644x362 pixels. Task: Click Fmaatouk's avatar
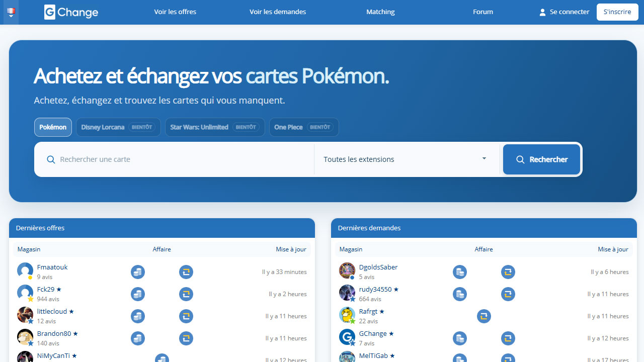point(25,270)
